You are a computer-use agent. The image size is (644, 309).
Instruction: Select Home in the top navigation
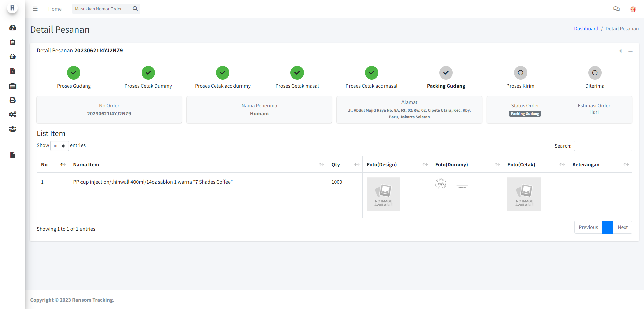pyautogui.click(x=55, y=9)
